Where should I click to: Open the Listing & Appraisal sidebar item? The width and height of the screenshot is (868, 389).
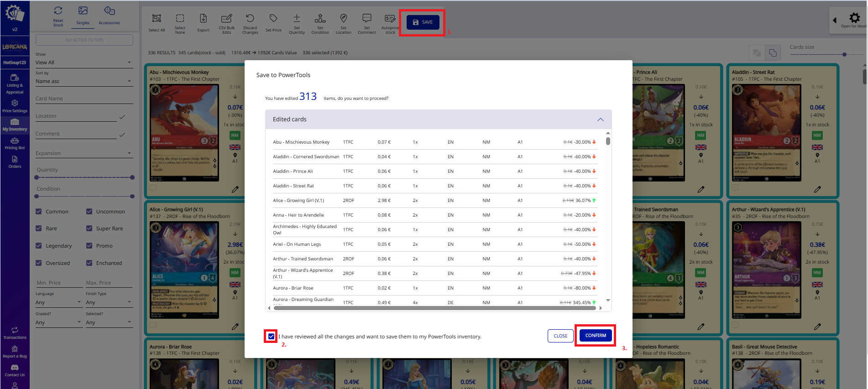[x=15, y=84]
